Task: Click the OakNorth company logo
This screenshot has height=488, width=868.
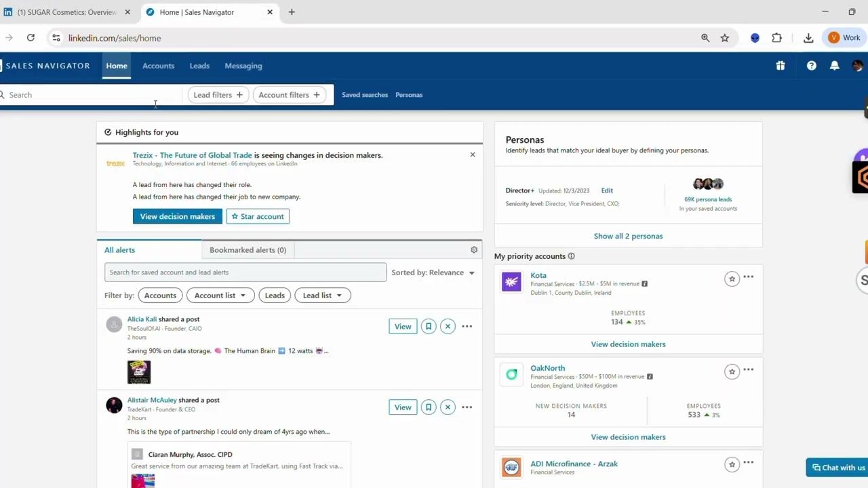Action: point(511,374)
